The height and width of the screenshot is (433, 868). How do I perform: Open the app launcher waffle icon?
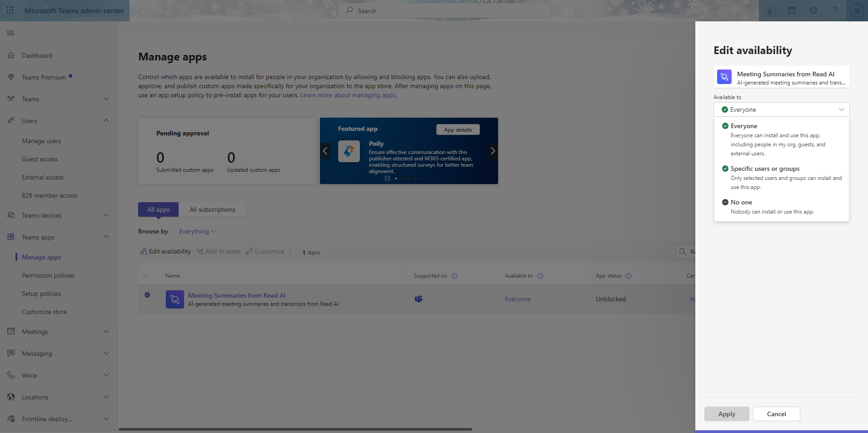coord(10,10)
